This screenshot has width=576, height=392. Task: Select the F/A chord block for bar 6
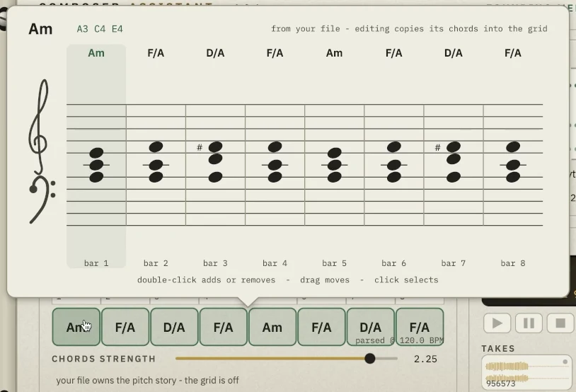tap(321, 327)
